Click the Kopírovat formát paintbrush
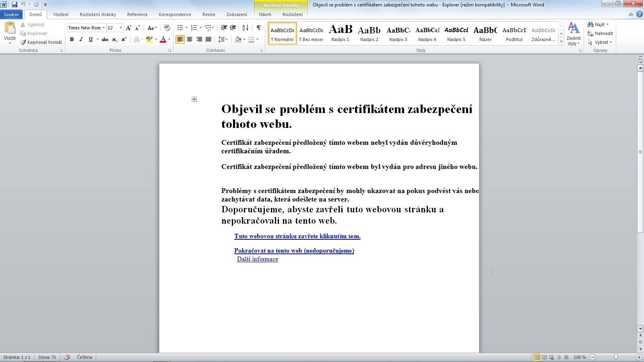The width and height of the screenshot is (644, 362). click(23, 42)
